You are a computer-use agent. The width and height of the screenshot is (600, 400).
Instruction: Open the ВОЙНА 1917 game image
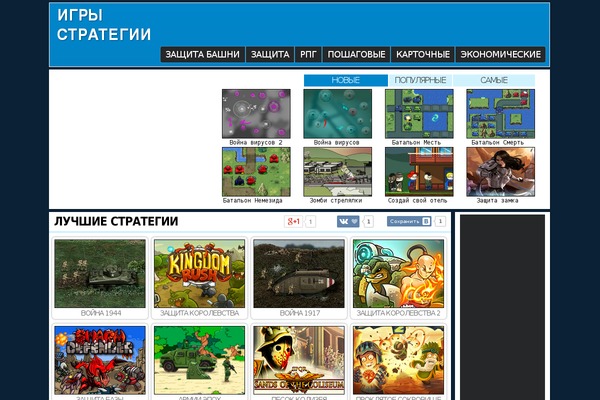[299, 274]
